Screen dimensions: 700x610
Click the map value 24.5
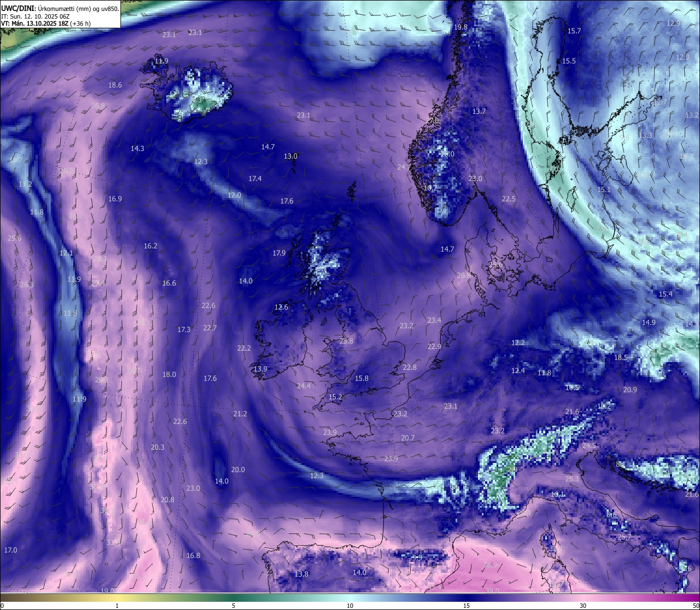pos(589,446)
